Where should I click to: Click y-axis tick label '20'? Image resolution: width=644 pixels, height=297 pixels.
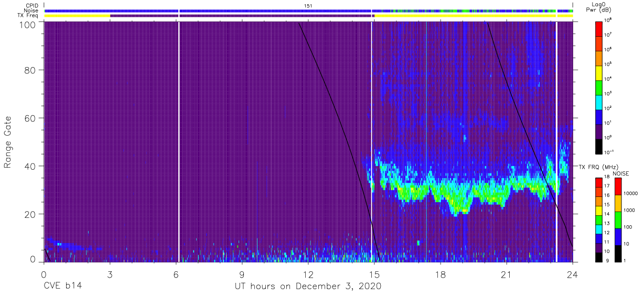pyautogui.click(x=30, y=214)
